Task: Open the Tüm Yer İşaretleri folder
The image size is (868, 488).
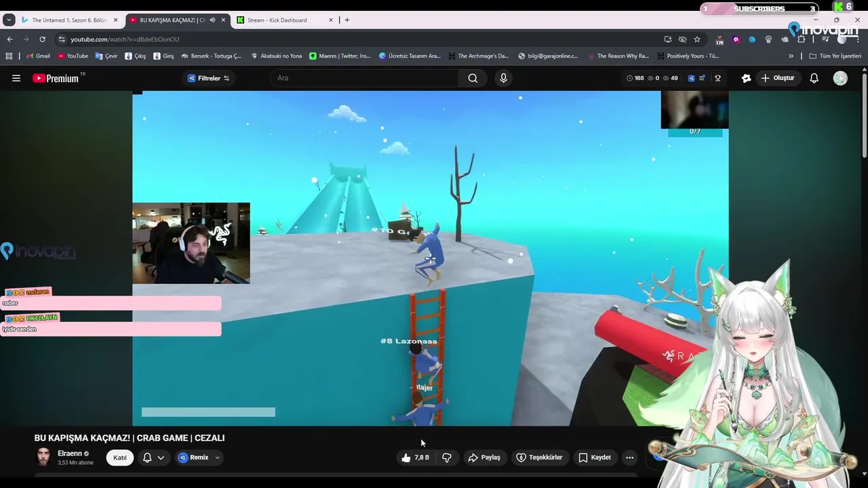Action: tap(835, 56)
